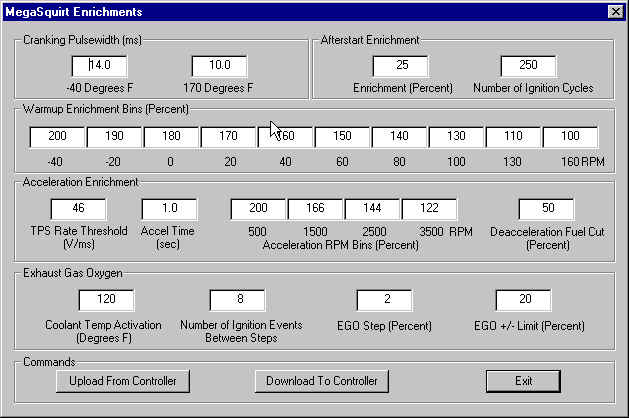This screenshot has width=629, height=418.
Task: Click the warmup bin field for 80
Action: click(399, 137)
